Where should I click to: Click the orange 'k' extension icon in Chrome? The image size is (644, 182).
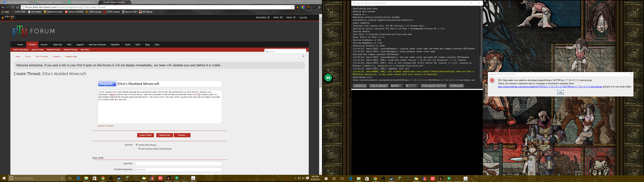click(298, 7)
